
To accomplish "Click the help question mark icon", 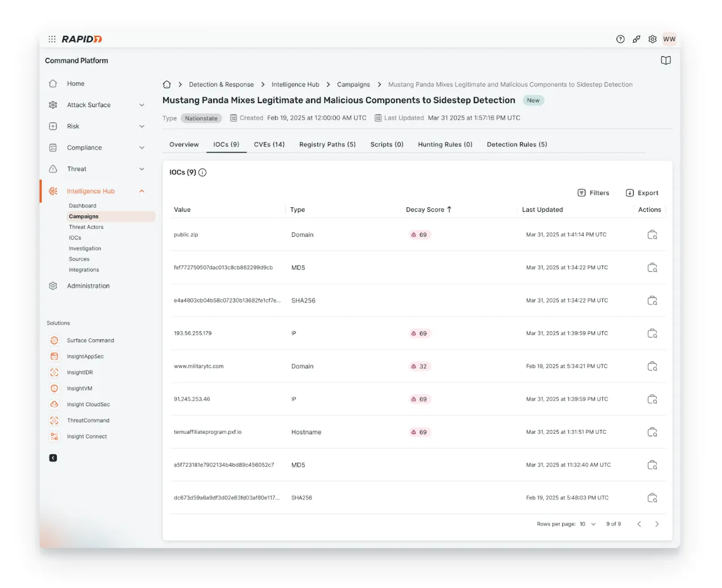I will pos(620,39).
